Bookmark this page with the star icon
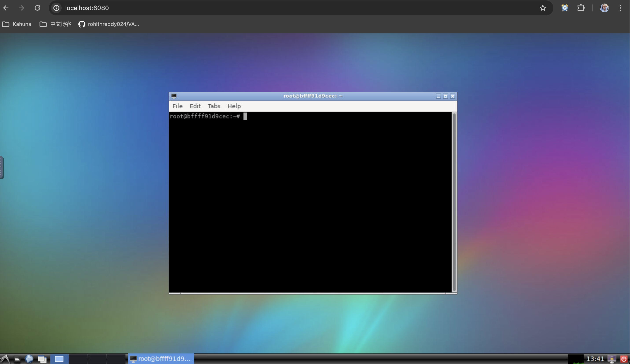Screen dimensions: 630x364 [x=542, y=8]
